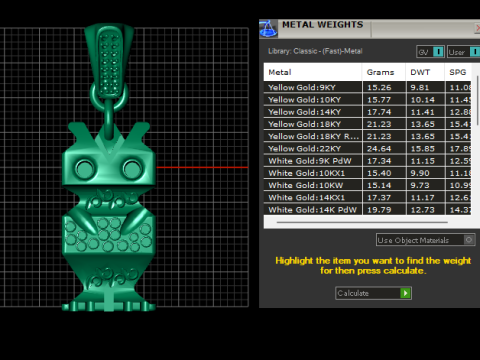The height and width of the screenshot is (360, 480).
Task: Click the Calculate button
Action: [373, 293]
